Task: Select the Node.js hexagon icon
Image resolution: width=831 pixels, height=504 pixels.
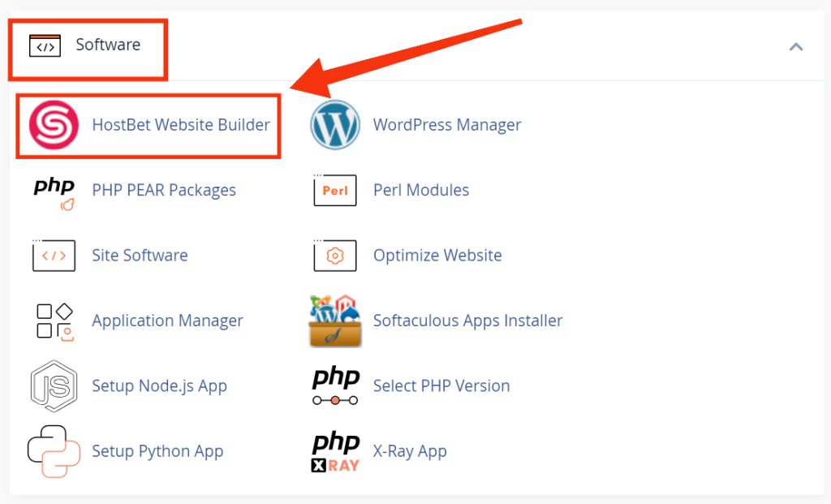Action: click(54, 386)
